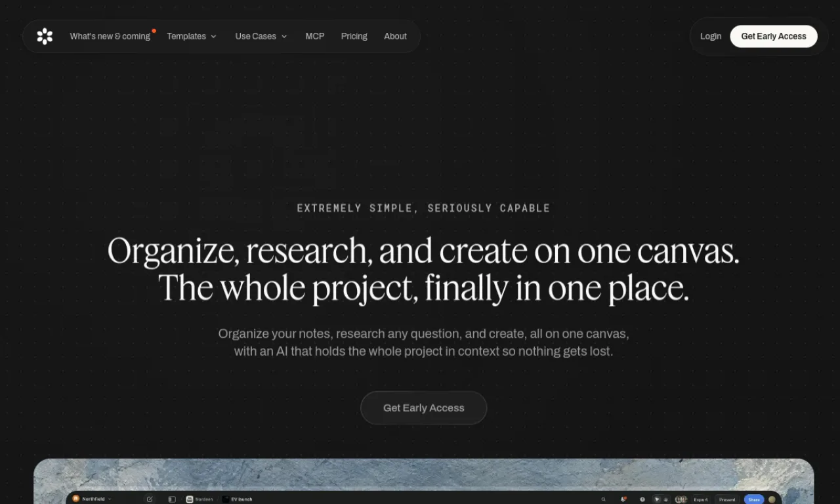This screenshot has width=840, height=504.
Task: Click the blue Share button in app preview
Action: pos(754,499)
